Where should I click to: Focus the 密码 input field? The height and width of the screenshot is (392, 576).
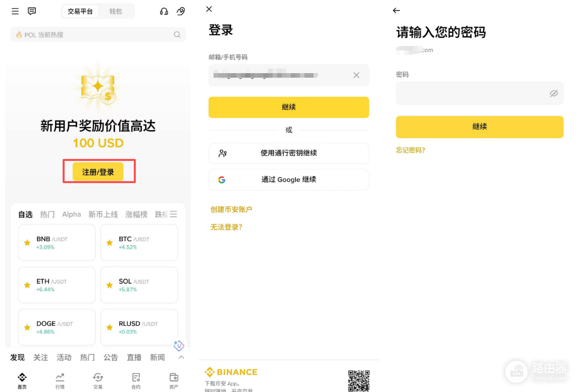coord(480,94)
